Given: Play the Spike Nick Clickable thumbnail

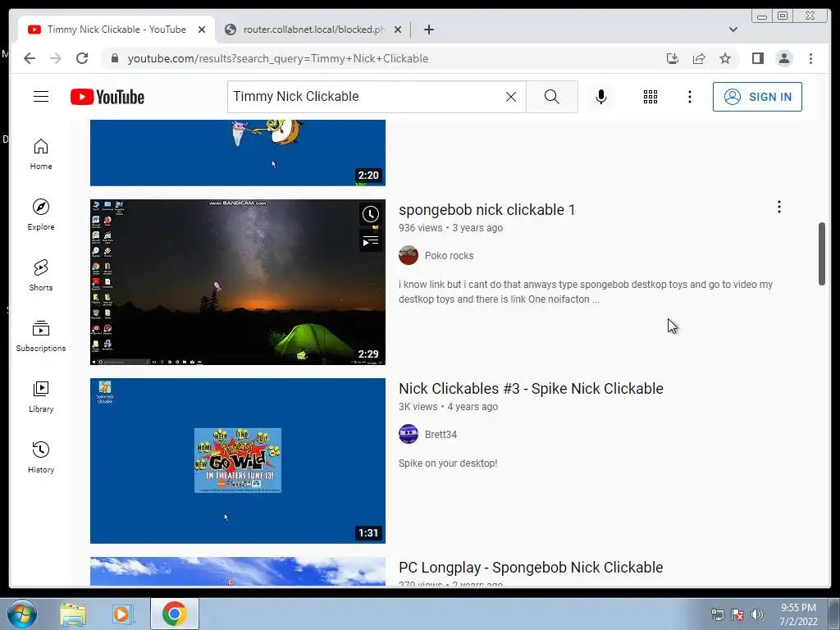Looking at the screenshot, I should (x=237, y=461).
